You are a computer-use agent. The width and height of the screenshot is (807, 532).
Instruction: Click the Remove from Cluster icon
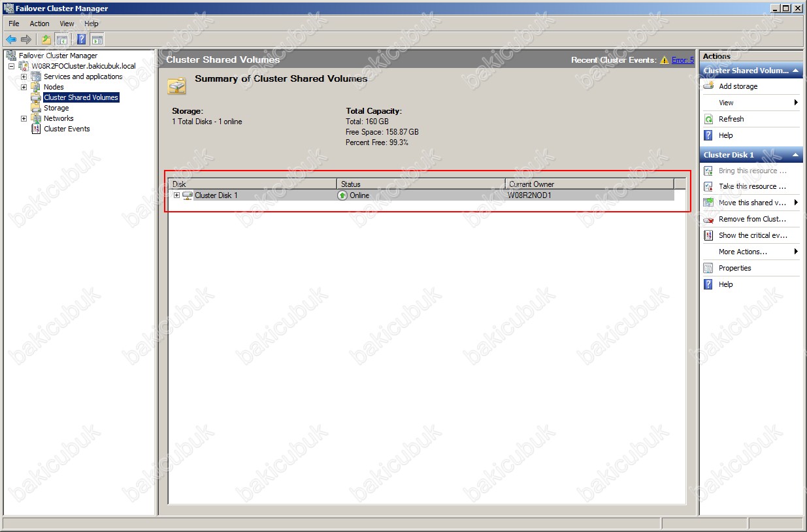[708, 219]
